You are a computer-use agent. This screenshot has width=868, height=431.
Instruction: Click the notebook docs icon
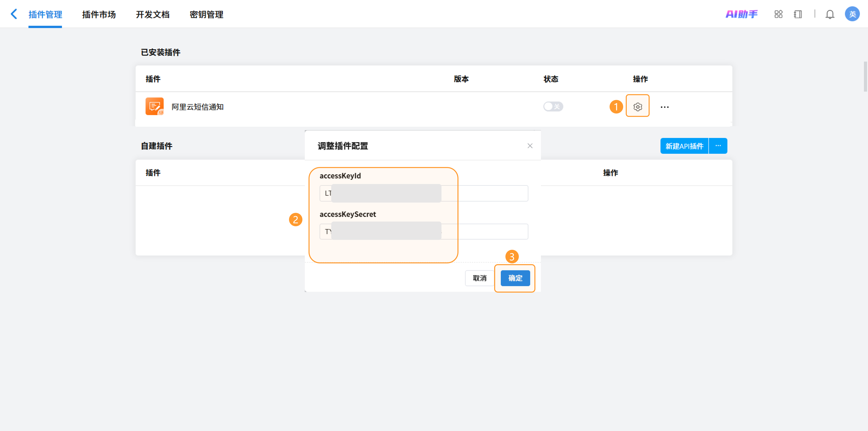pos(798,14)
